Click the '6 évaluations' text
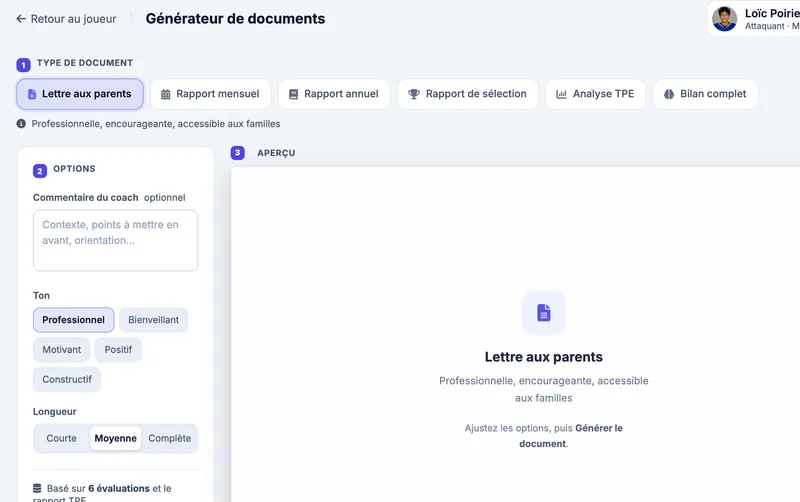The width and height of the screenshot is (800, 502). (x=119, y=488)
